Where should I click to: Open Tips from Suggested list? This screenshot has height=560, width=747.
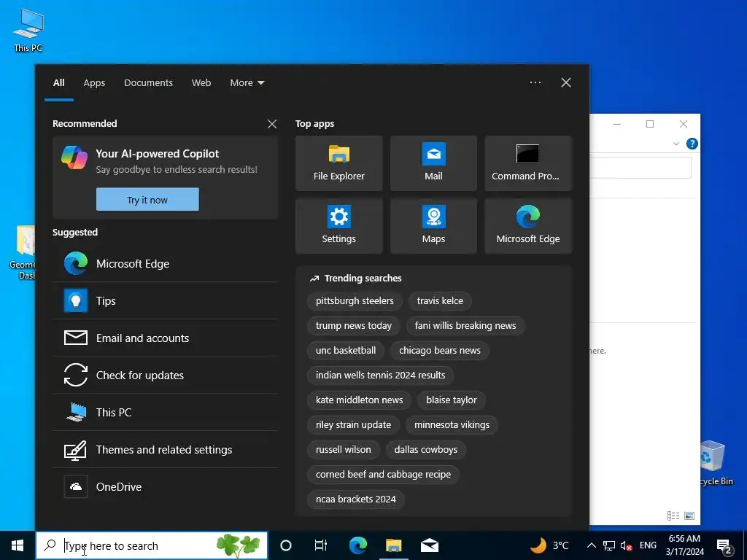point(166,300)
